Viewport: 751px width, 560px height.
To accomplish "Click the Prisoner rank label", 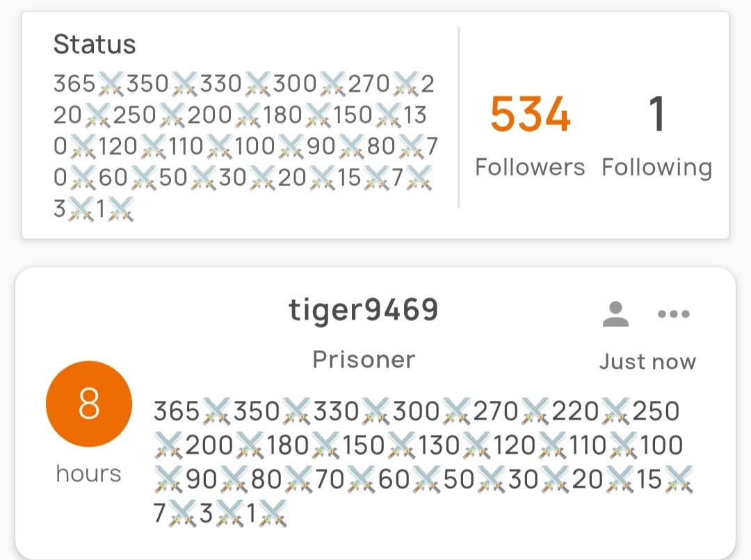I will (364, 359).
